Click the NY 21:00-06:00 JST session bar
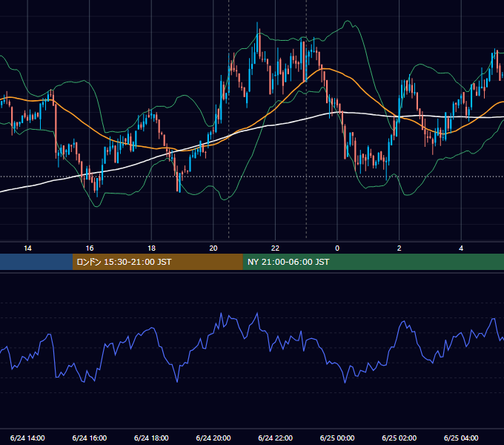The image size is (504, 445). [x=373, y=262]
